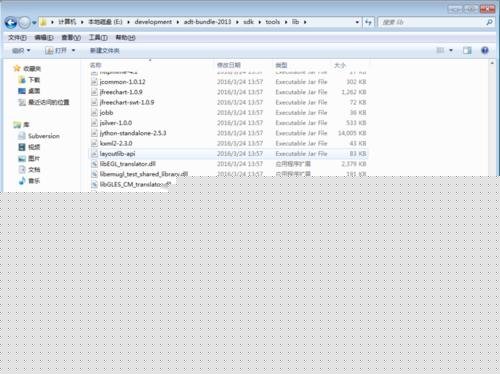The height and width of the screenshot is (374, 500).
Task: Click the kxml2-2.3.0 jar file icon
Action: [x=94, y=143]
